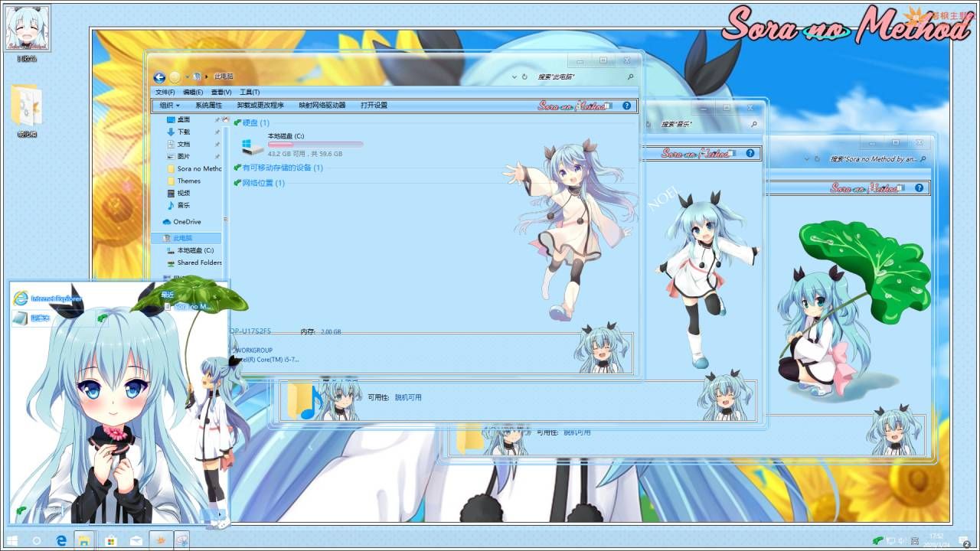This screenshot has height=551, width=980.
Task: Open File Explorer on the taskbar
Action: (84, 540)
